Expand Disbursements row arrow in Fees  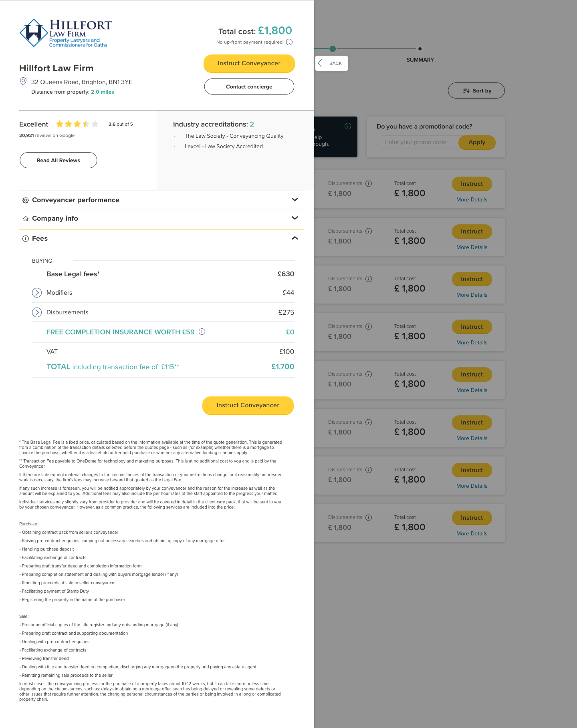[37, 312]
